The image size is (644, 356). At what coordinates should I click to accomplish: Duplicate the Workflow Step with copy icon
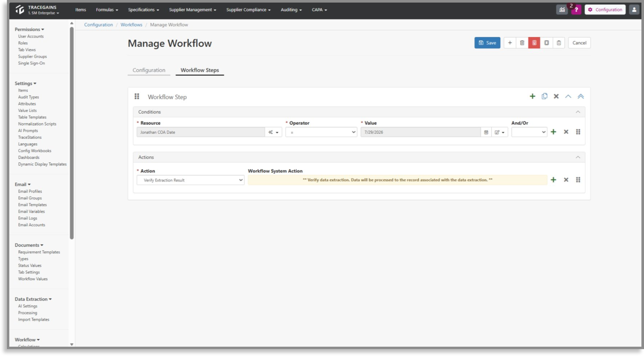544,96
